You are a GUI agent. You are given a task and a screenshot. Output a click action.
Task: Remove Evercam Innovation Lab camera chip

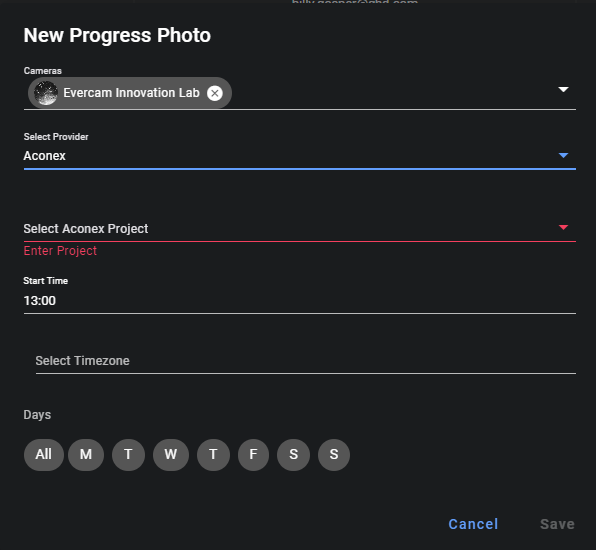pos(215,93)
